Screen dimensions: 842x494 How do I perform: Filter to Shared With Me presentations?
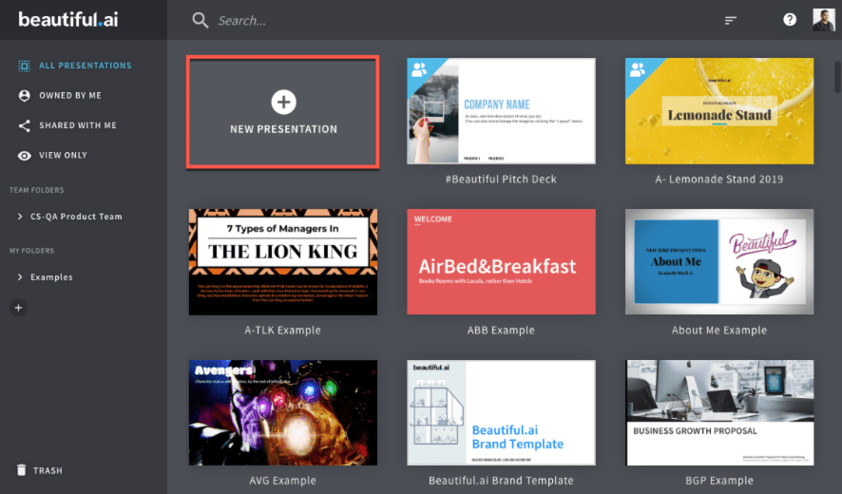[77, 126]
